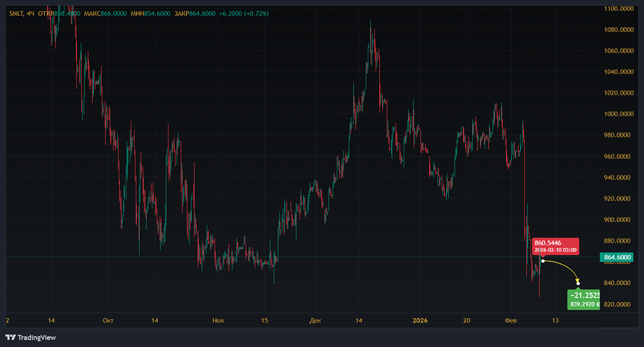644x347 pixels.
Task: Click the 900.0000 price scale label
Action: point(617,220)
